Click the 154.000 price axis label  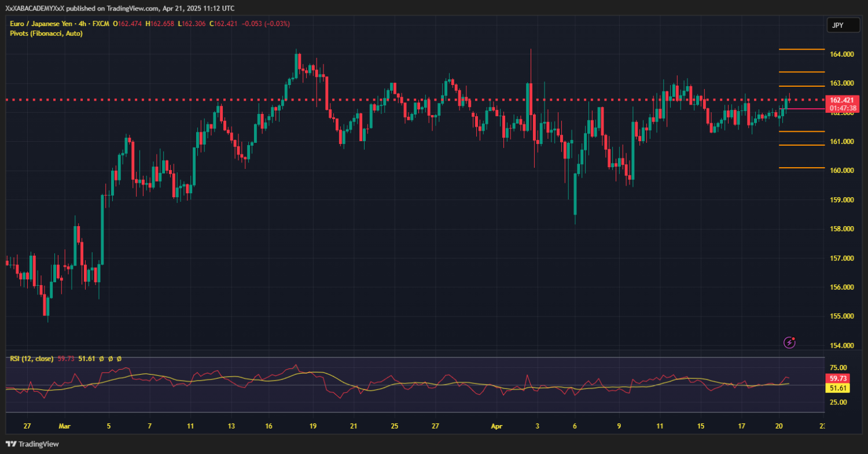point(842,346)
